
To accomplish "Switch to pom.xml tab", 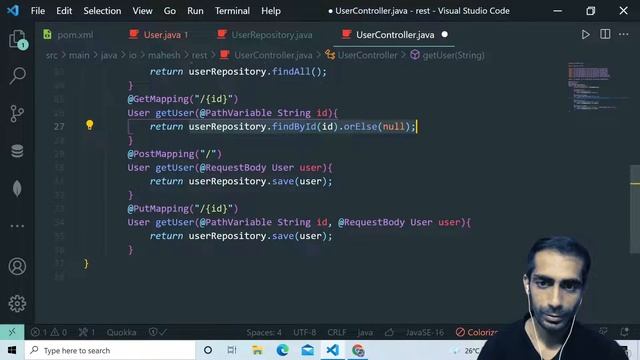I will pyautogui.click(x=68, y=35).
